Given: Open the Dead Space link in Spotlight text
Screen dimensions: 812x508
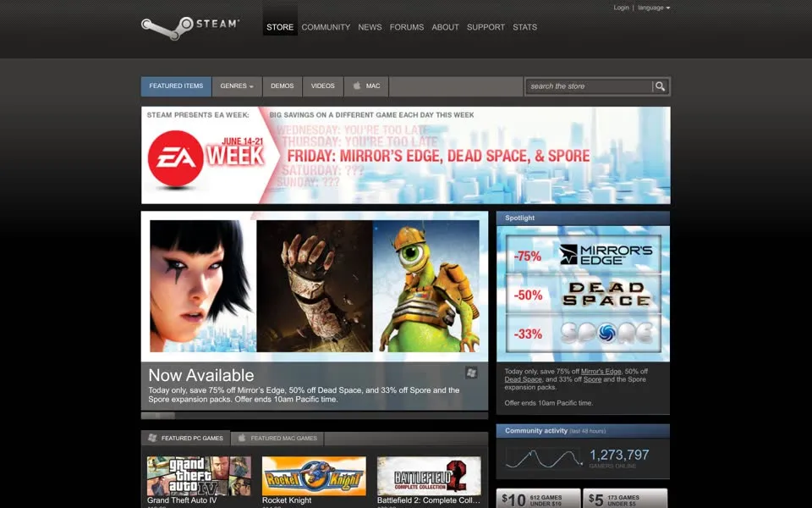Looking at the screenshot, I should click(x=523, y=379).
